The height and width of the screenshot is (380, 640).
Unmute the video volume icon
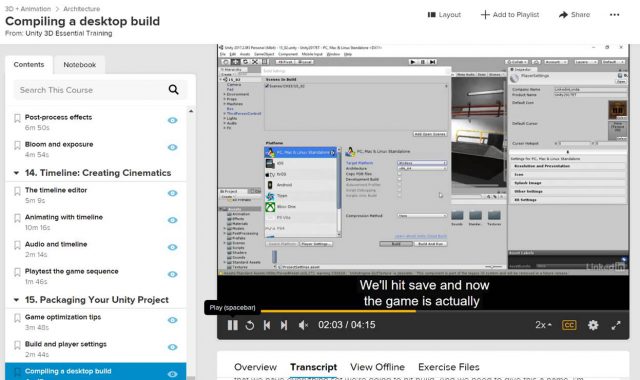[303, 325]
